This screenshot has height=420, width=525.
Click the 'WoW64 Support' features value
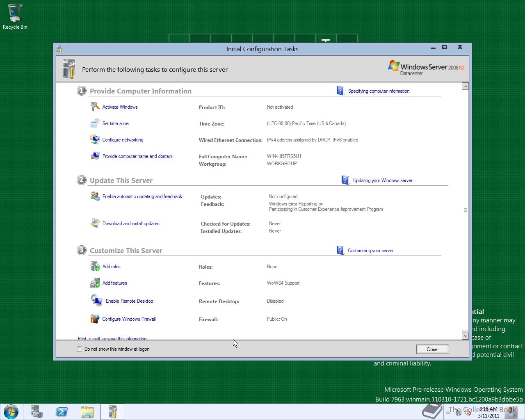click(283, 283)
